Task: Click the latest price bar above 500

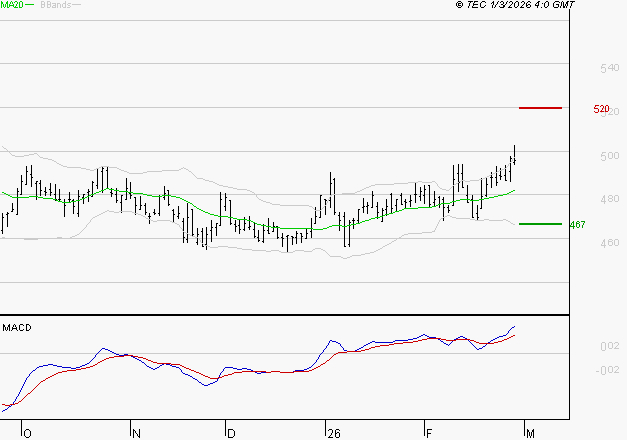Action: pyautogui.click(x=514, y=155)
